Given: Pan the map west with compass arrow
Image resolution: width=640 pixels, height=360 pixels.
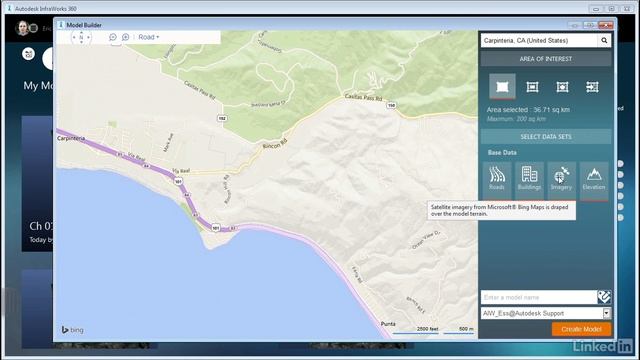Looking at the screenshot, I should tap(74, 37).
